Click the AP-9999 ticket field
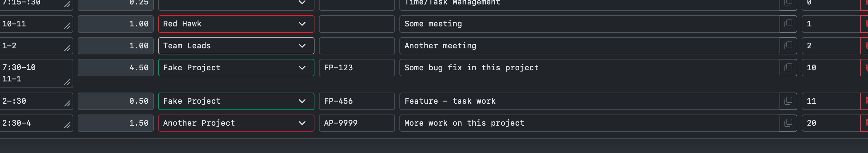 (357, 123)
